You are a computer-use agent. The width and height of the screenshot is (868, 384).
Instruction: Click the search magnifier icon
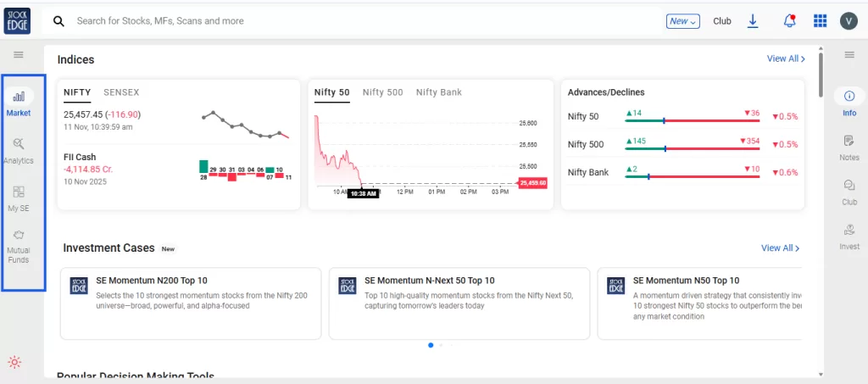tap(58, 21)
